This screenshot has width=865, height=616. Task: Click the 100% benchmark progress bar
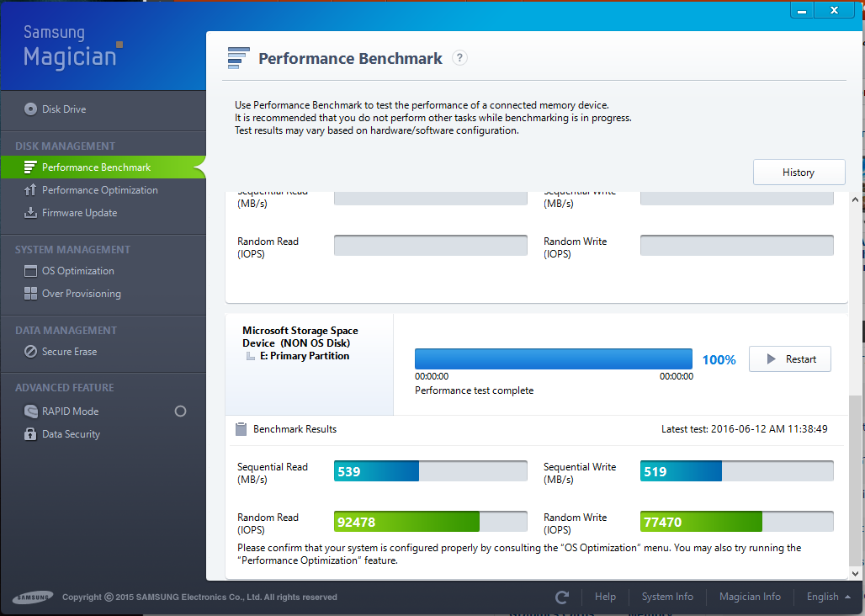pos(554,358)
